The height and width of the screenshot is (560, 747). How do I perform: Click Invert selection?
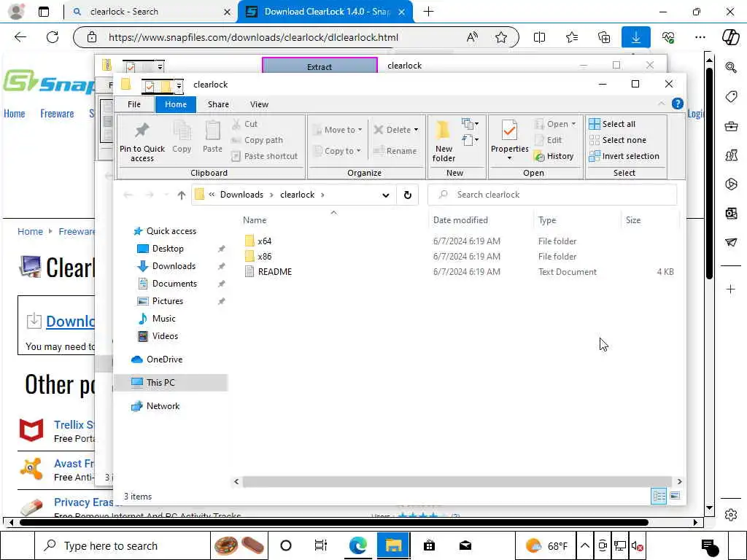click(624, 156)
